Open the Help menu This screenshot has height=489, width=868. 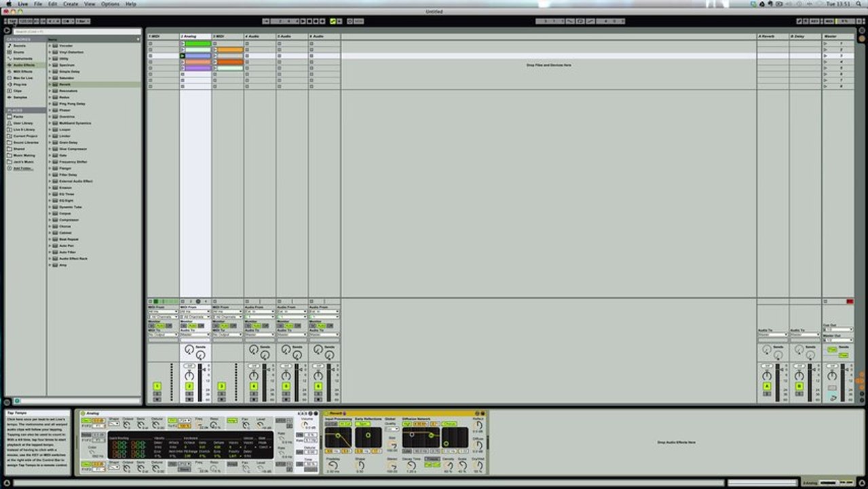[x=131, y=3]
